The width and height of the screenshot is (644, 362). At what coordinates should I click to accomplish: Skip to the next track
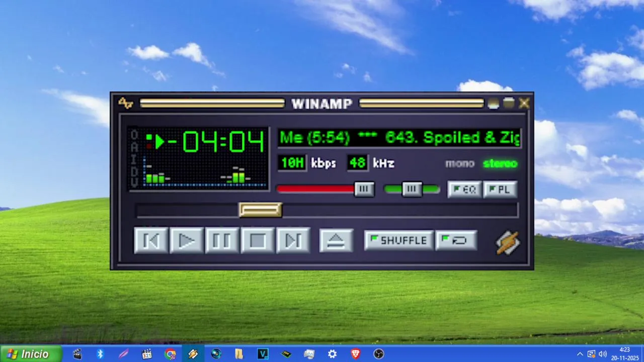(x=293, y=240)
